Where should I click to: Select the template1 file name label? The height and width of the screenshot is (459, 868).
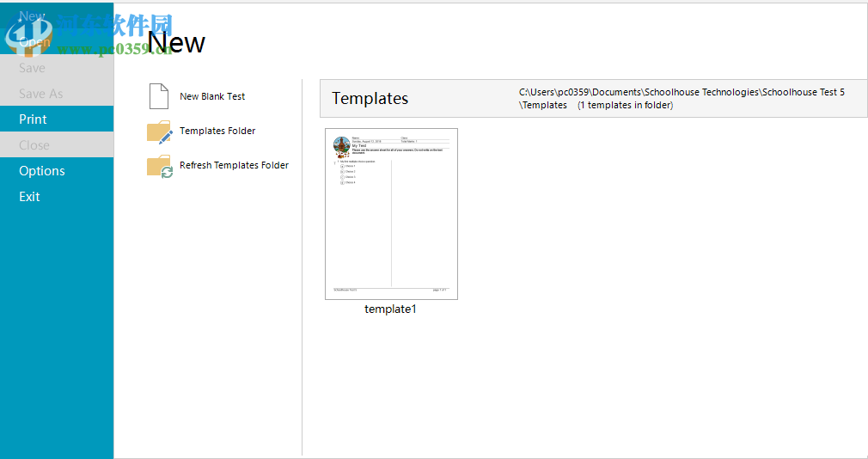pos(390,309)
